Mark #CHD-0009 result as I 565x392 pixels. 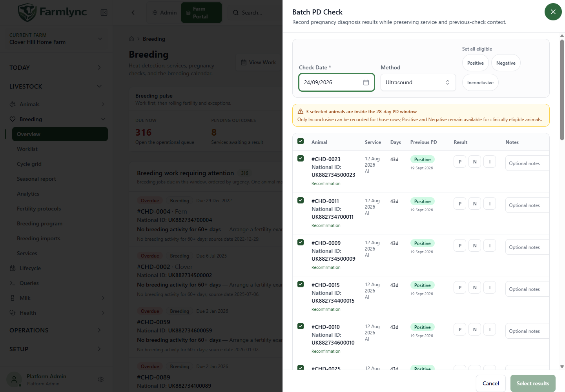coord(490,245)
